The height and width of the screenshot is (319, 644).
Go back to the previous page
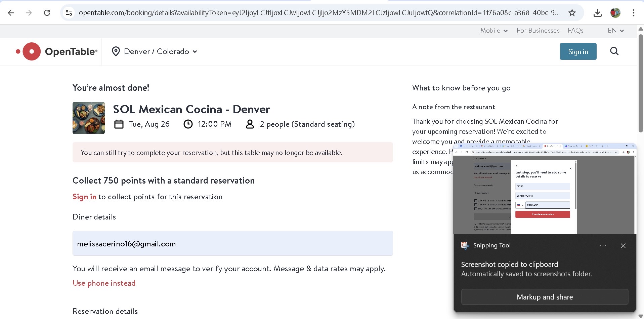(x=11, y=13)
